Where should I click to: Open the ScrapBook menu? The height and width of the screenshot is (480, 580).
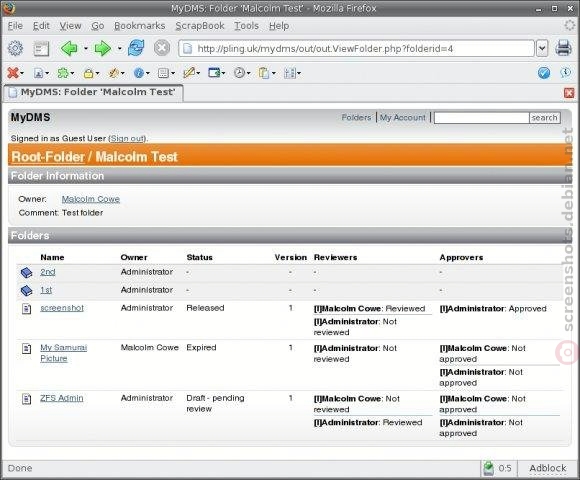[200, 26]
